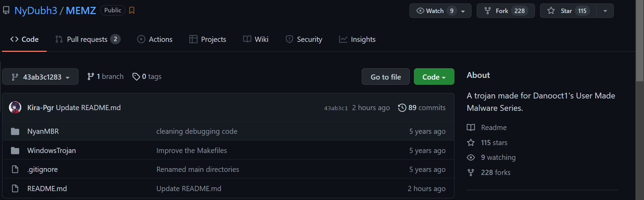The image size is (644, 200).
Task: Open the Renamed main directories commit
Action: 198,169
